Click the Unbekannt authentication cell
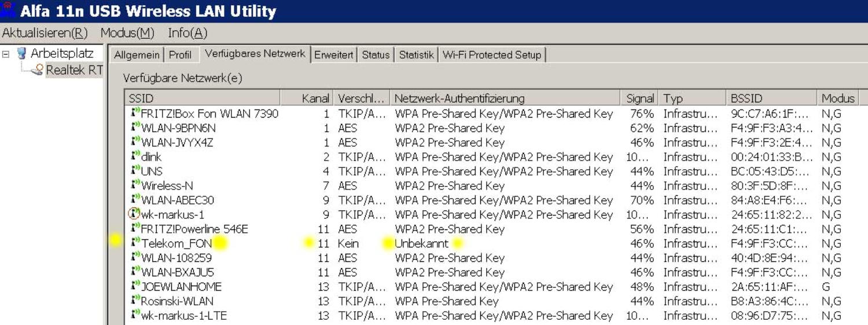Image resolution: width=868 pixels, height=325 pixels. [x=421, y=244]
